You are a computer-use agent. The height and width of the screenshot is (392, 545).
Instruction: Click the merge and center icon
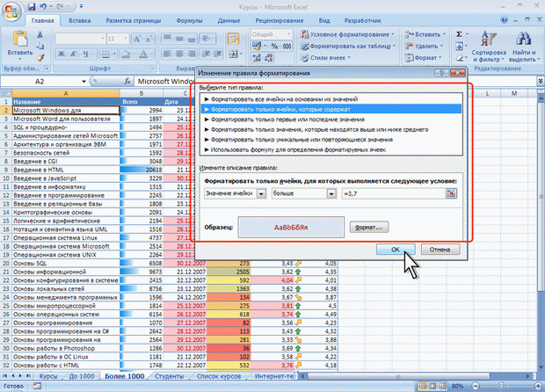[233, 54]
